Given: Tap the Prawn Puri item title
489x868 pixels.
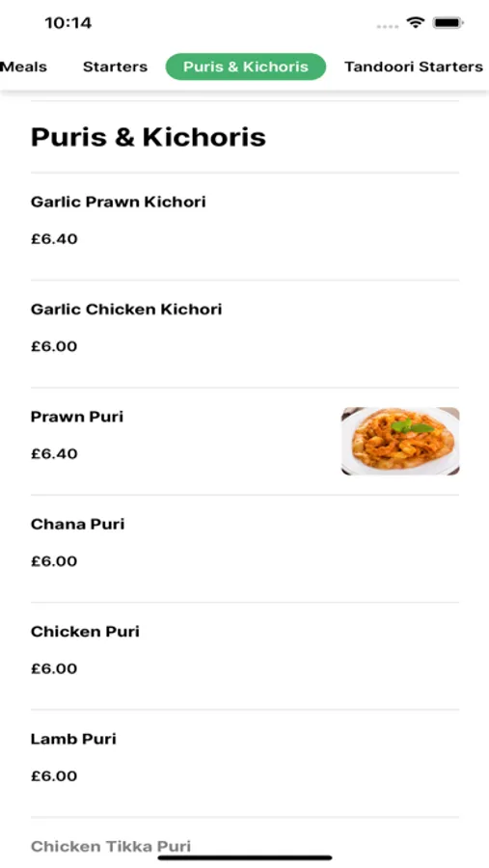Looking at the screenshot, I should coord(77,417).
